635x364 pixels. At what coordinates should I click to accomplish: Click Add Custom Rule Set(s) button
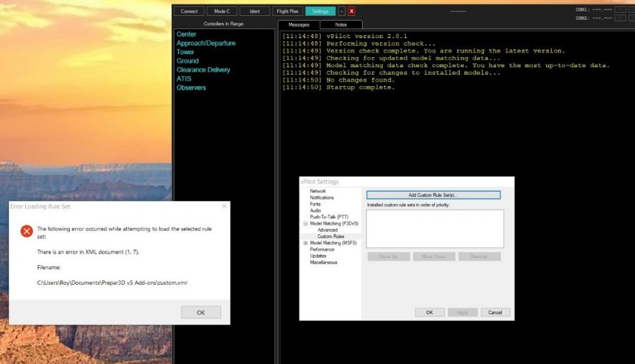pos(433,195)
